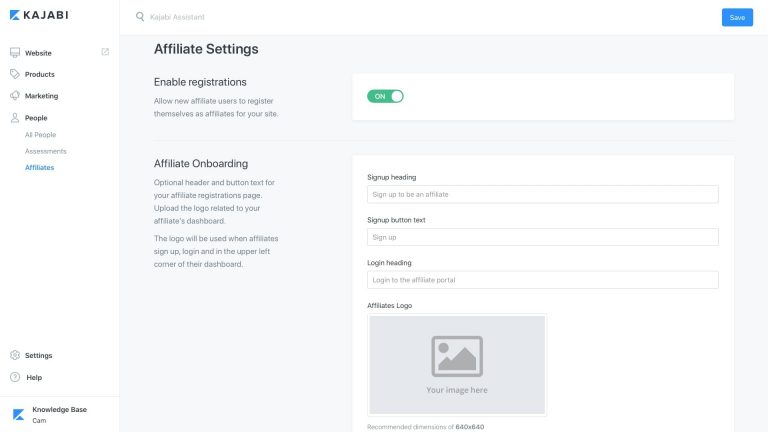The image size is (768, 432).
Task: Save the affiliate settings
Action: [x=737, y=17]
